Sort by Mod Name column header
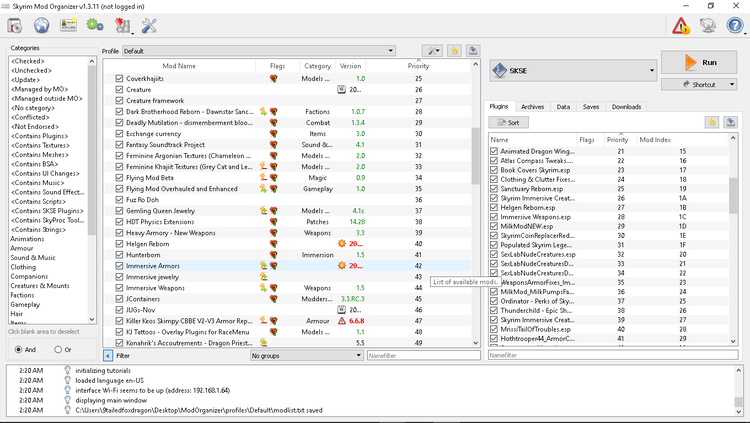The image size is (750, 423). click(x=179, y=66)
